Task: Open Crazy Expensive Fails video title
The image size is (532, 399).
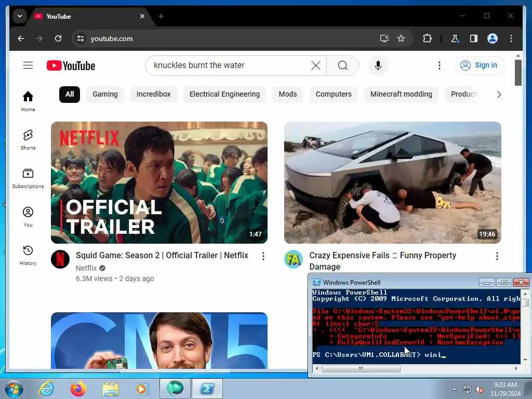Action: [x=382, y=261]
